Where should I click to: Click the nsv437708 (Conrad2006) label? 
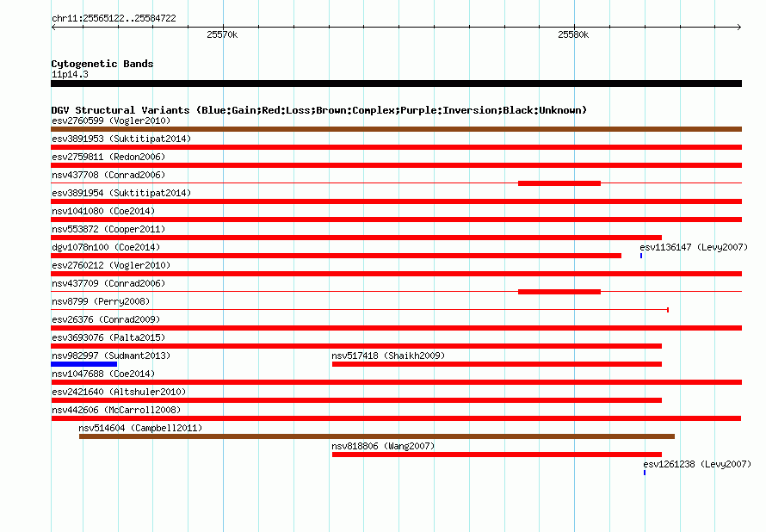click(108, 175)
